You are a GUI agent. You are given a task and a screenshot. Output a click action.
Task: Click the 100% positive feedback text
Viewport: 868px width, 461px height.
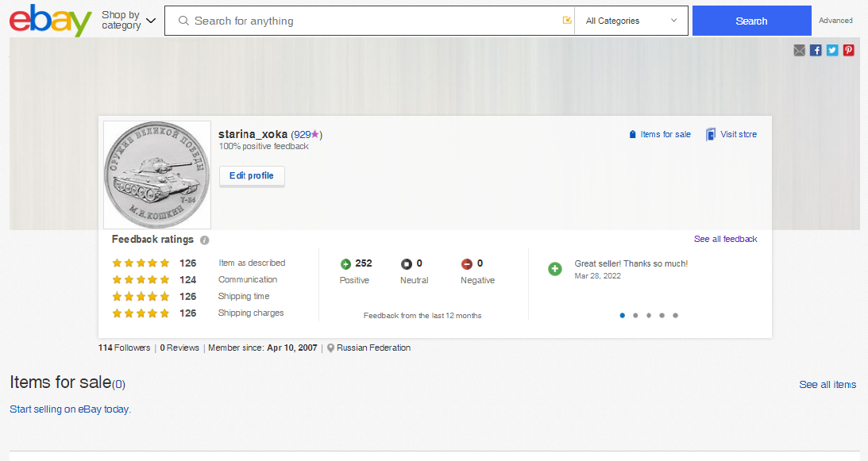point(264,146)
